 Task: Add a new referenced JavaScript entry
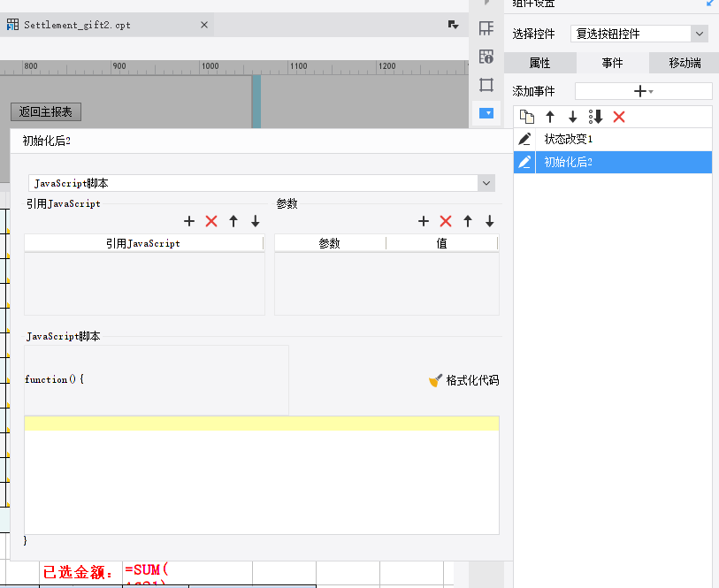click(189, 221)
